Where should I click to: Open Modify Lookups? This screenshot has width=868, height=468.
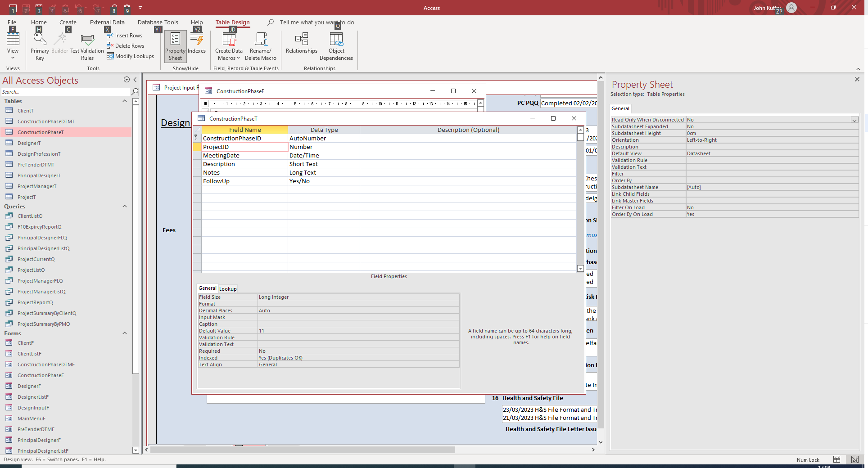pos(131,56)
